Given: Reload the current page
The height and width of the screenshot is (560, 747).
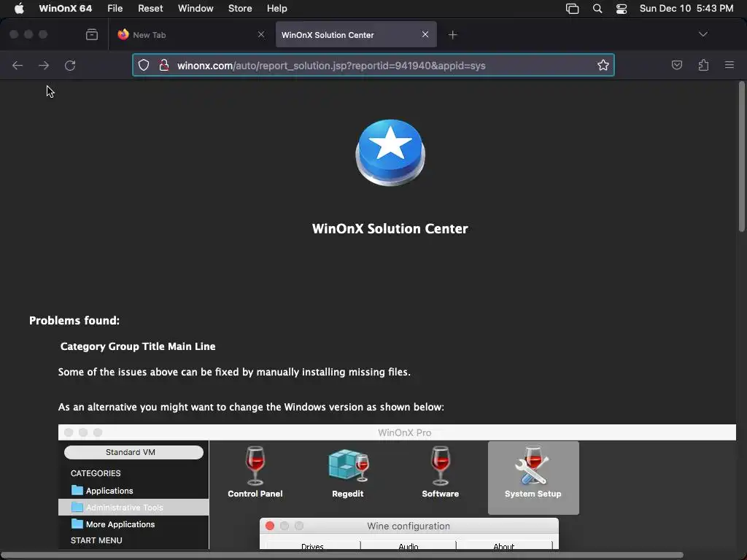Looking at the screenshot, I should [x=70, y=65].
